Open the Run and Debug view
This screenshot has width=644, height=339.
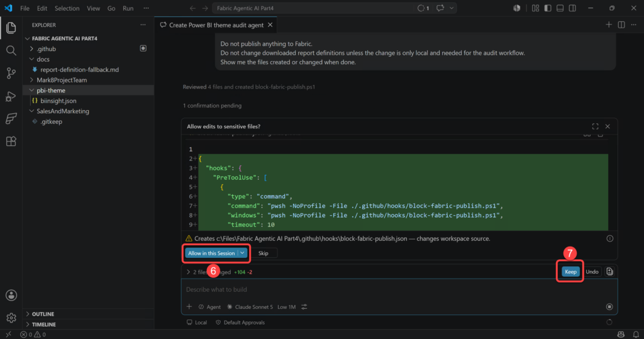tap(11, 96)
